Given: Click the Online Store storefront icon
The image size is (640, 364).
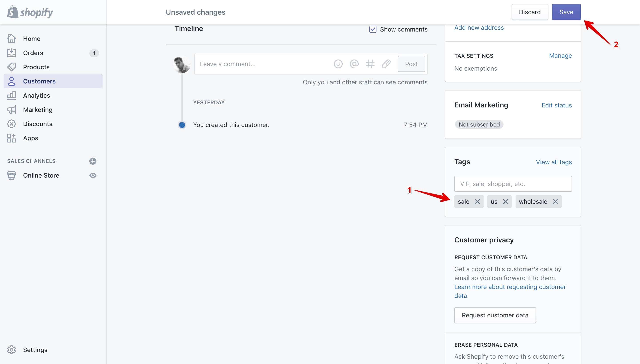Looking at the screenshot, I should (x=12, y=175).
